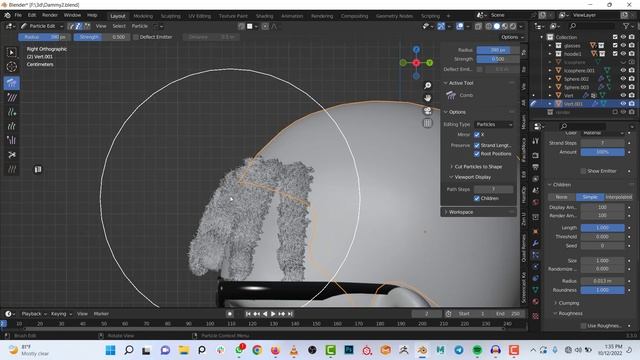Choose the Select Box tool in left toolbar
The width and height of the screenshot is (640, 360).
coord(11,52)
